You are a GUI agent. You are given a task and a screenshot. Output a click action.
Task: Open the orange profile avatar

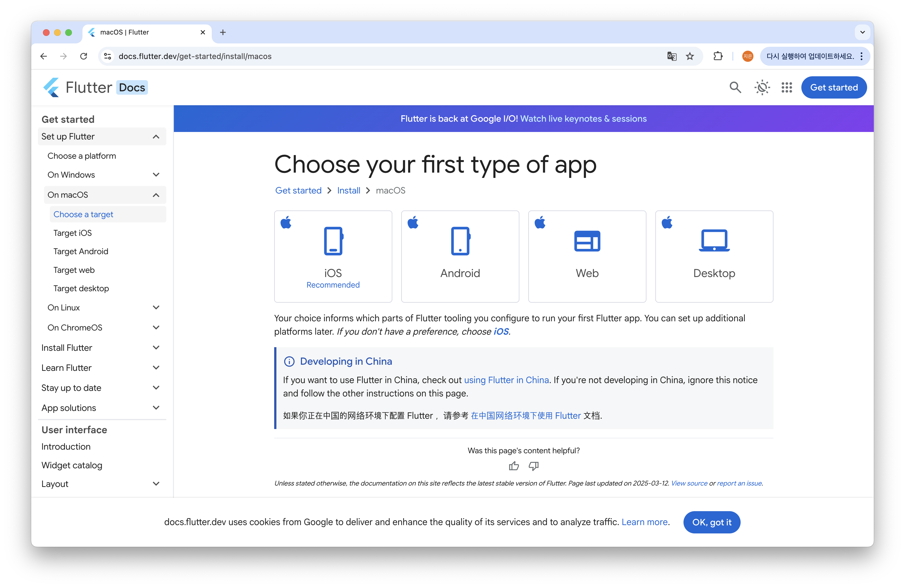[x=747, y=56]
